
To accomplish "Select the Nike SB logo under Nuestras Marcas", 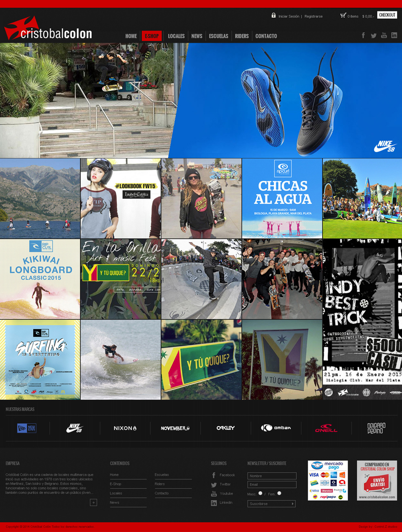I will (x=75, y=428).
